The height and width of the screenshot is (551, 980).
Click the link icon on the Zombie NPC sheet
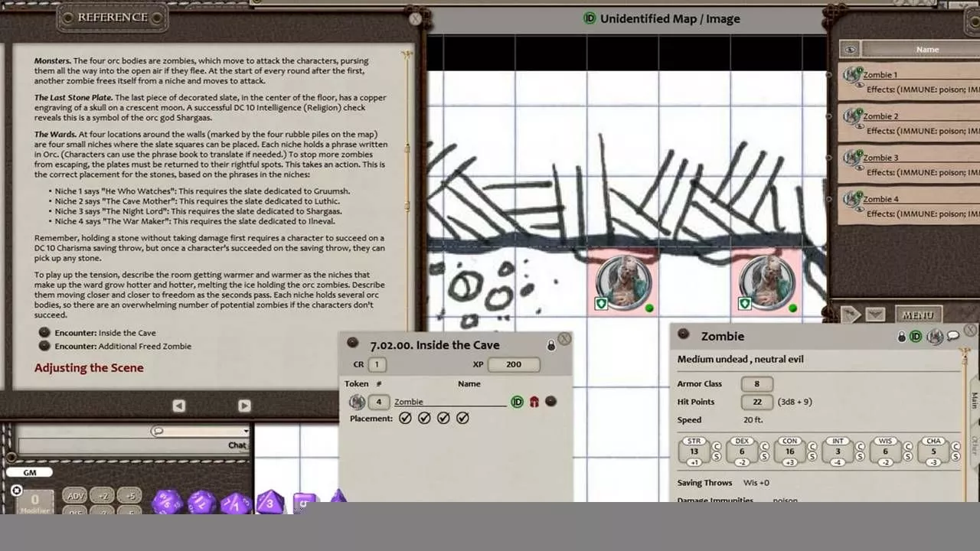[683, 334]
